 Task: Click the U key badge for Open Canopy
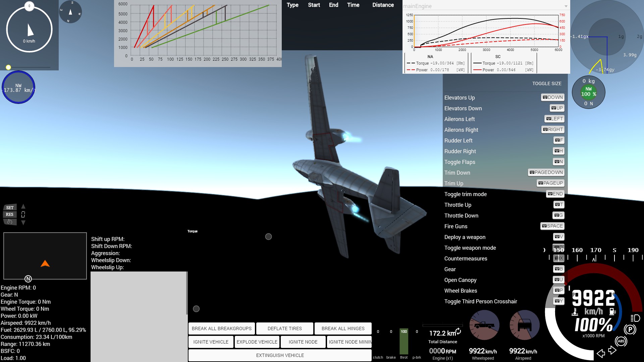[559, 280]
